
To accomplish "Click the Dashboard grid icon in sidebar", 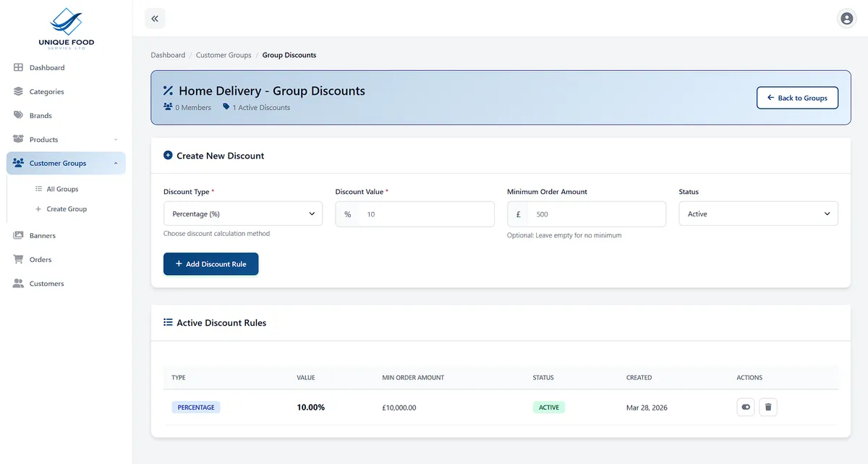I will (x=19, y=67).
